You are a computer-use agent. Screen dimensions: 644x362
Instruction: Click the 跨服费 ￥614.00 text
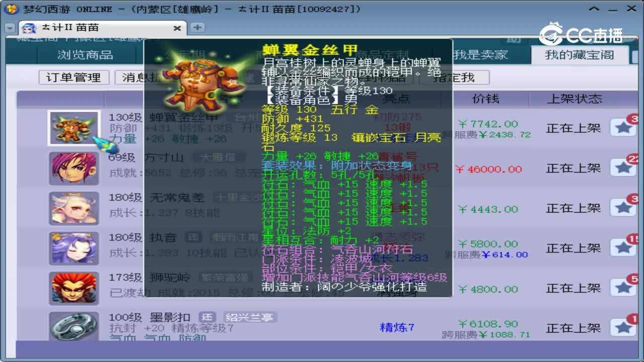click(x=486, y=255)
